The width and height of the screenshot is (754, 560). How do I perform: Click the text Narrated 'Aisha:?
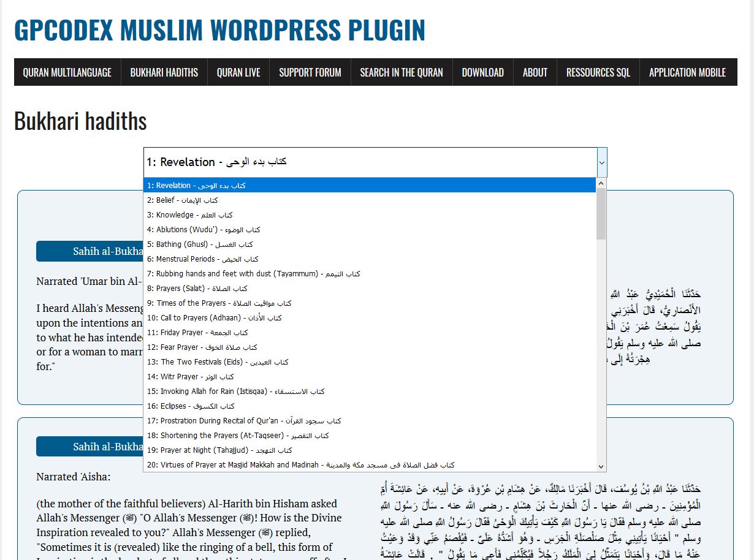(x=74, y=477)
